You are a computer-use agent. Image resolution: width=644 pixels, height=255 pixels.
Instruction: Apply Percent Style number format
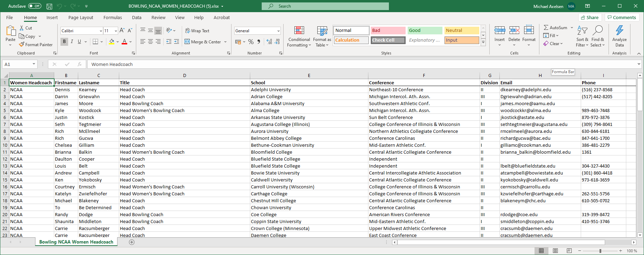click(x=251, y=42)
